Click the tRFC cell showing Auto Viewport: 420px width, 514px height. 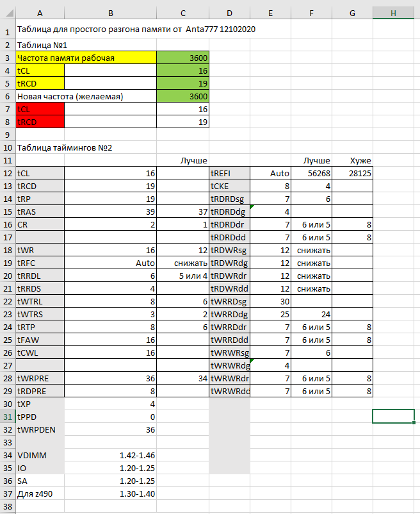tap(110, 263)
